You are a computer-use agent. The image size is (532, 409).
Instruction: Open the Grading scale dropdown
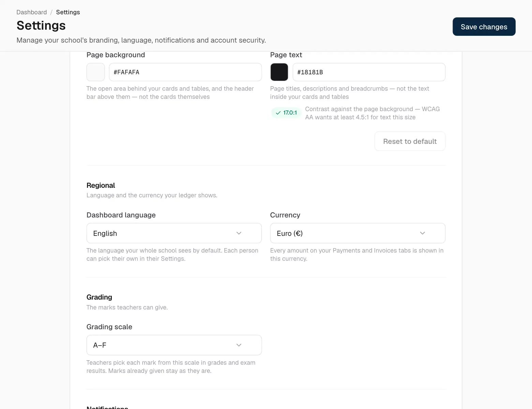coord(174,345)
